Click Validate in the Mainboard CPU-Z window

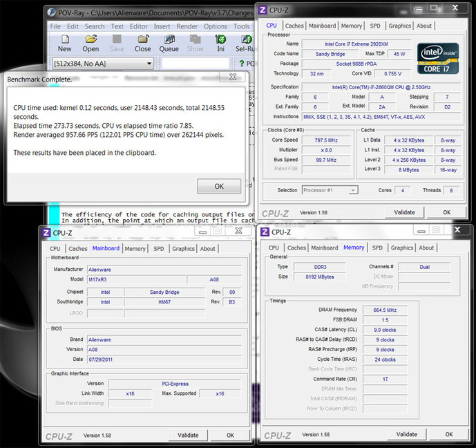click(188, 435)
